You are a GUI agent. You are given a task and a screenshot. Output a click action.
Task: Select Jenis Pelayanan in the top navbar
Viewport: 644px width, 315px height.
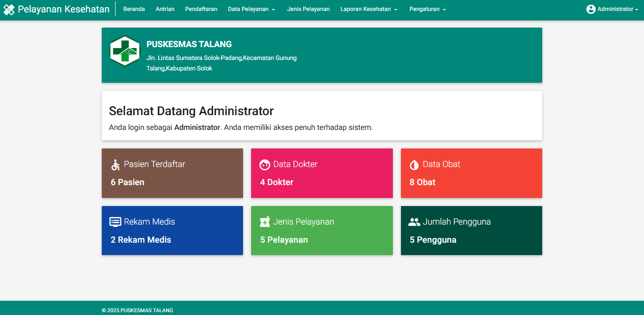point(308,9)
